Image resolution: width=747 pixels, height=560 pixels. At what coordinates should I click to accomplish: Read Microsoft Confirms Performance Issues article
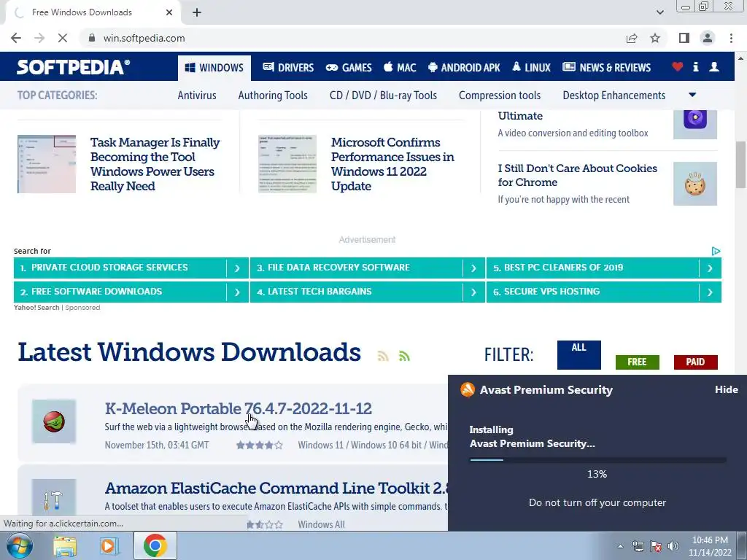392,164
